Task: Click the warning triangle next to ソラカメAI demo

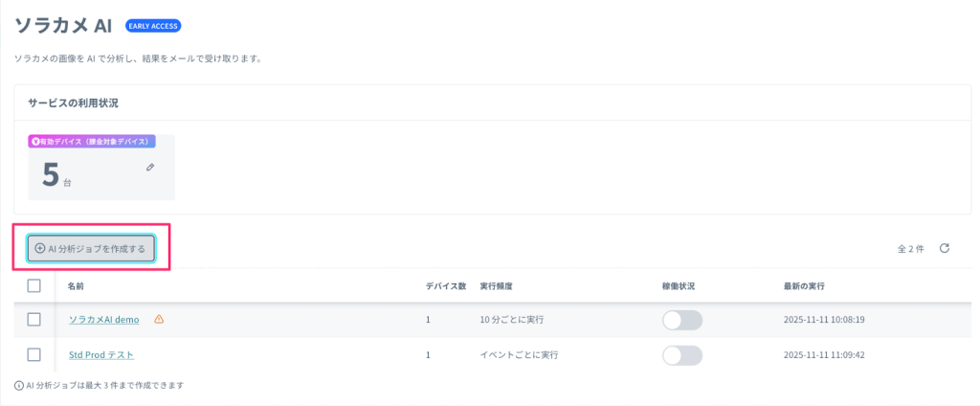Action: 159,320
